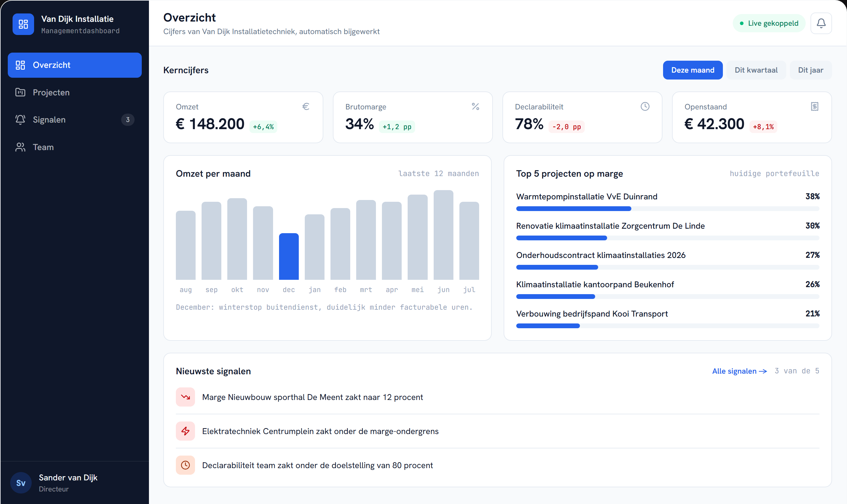Click the lightning icon for Elektratechniek signal
Viewport: 847px width, 504px height.
(185, 431)
